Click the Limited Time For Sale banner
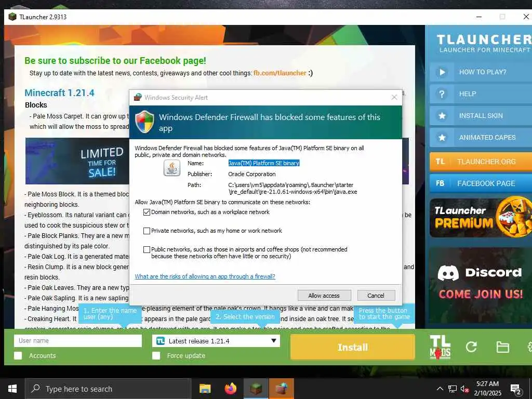 point(77,161)
